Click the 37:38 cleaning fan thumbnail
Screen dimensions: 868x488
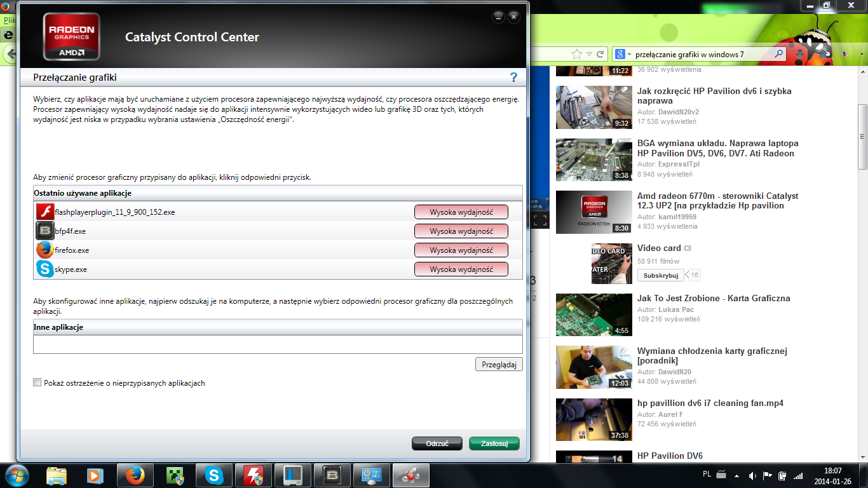point(594,419)
